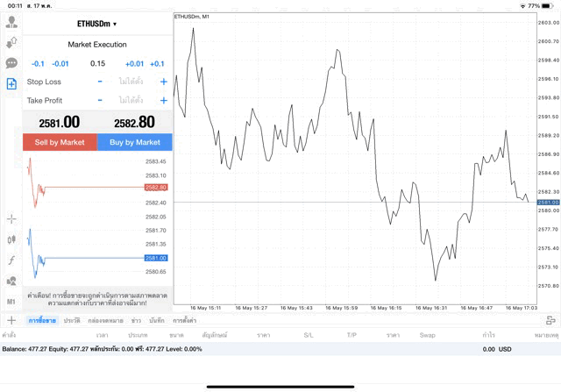Screen dimensions: 561x392
Task: Decrease Take Profit with minus button
Action: [x=100, y=100]
